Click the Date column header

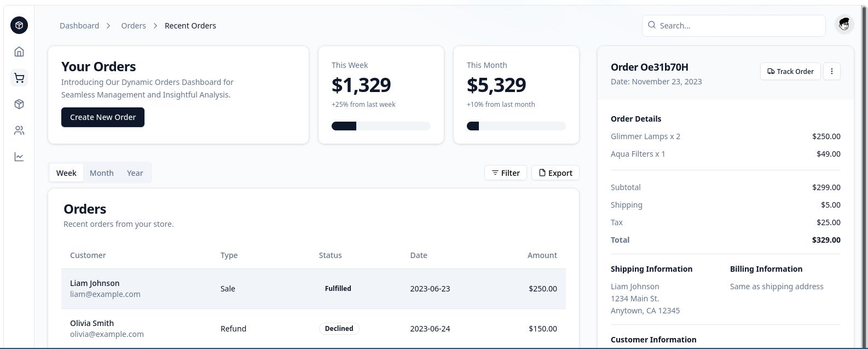click(419, 255)
